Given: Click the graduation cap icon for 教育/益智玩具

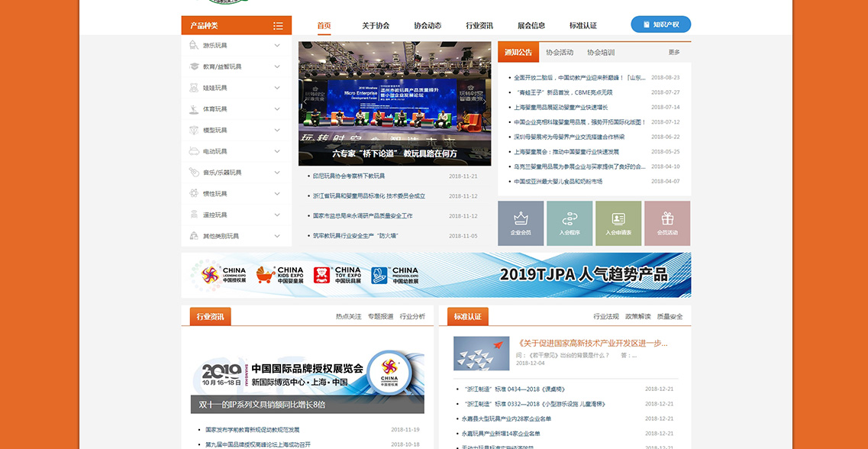Looking at the screenshot, I should pos(195,66).
